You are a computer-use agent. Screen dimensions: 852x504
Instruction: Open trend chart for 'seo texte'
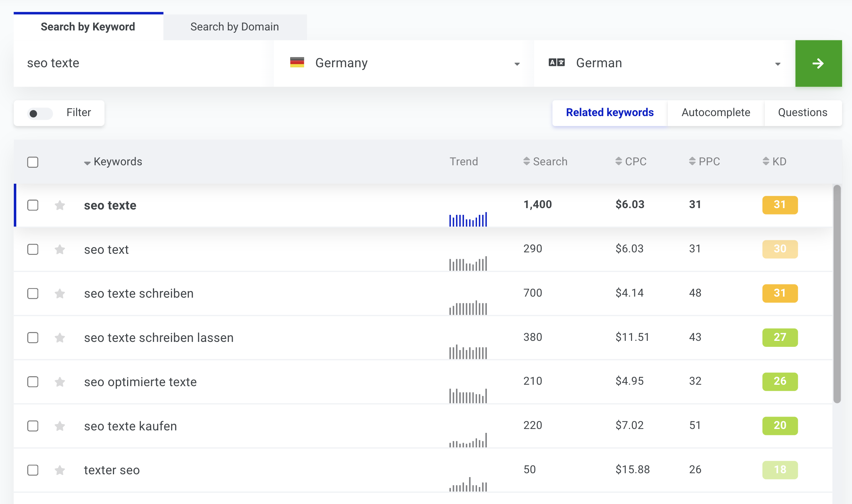pyautogui.click(x=468, y=219)
